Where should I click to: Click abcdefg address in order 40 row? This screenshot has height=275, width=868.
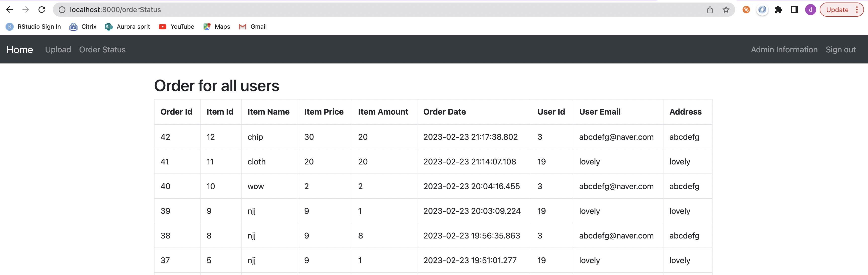click(x=684, y=187)
